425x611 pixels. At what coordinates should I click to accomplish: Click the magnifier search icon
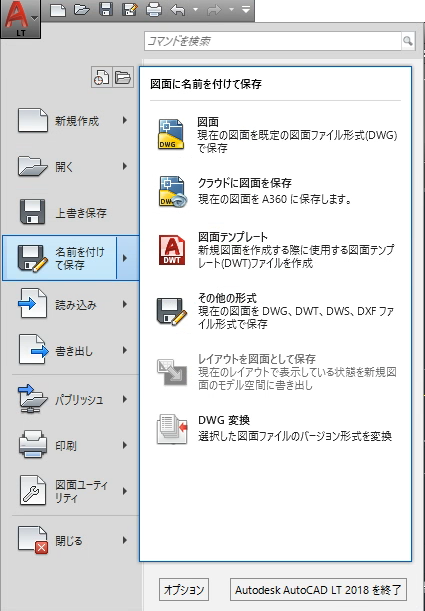407,41
